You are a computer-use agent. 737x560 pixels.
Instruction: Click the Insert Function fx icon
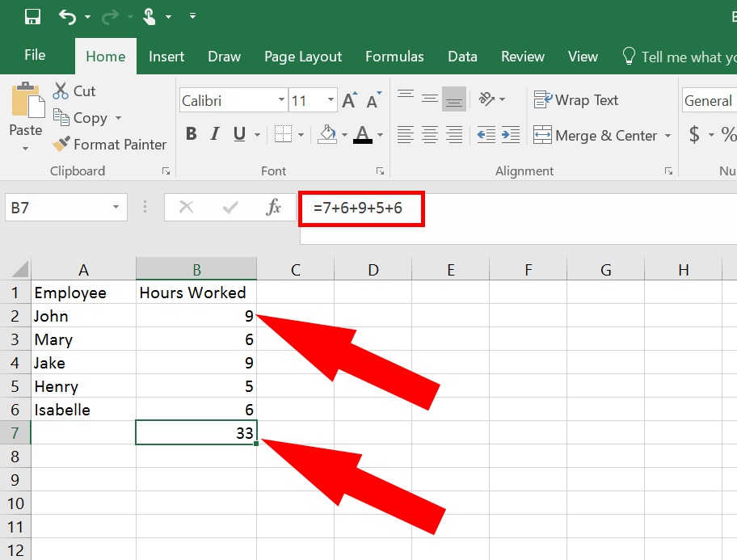(273, 208)
